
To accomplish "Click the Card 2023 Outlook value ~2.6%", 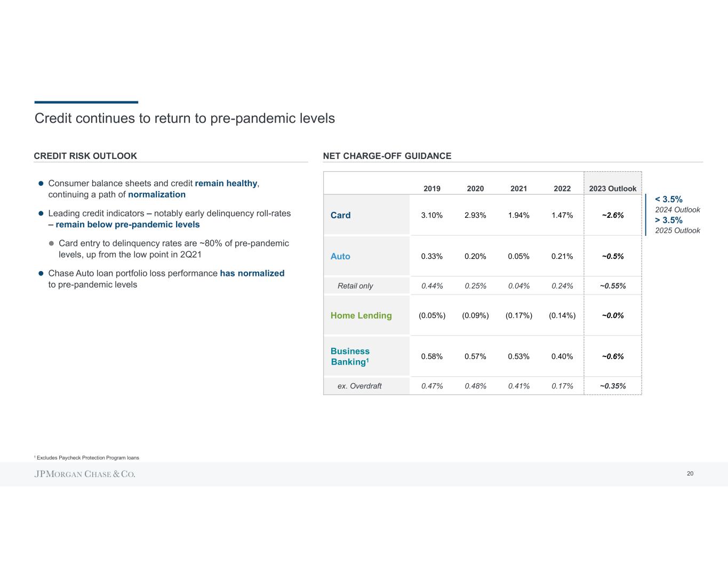I will (x=613, y=215).
